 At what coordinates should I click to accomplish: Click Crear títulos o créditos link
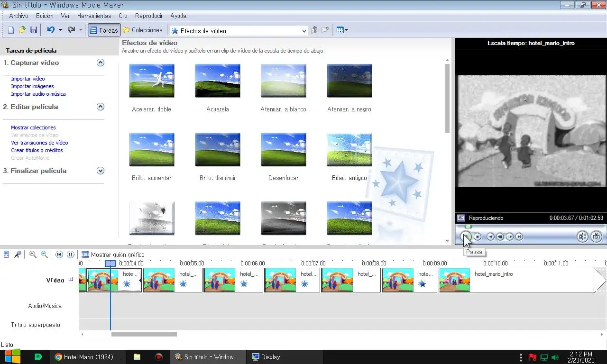37,150
